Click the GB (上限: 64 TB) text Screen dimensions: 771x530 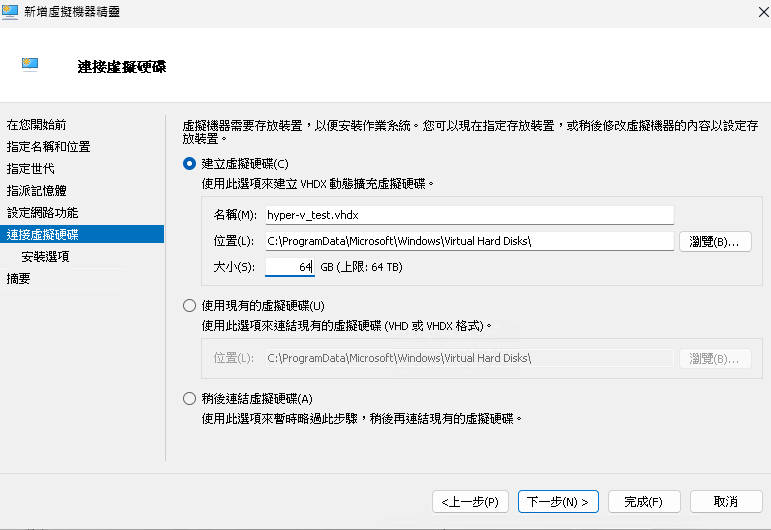click(361, 267)
